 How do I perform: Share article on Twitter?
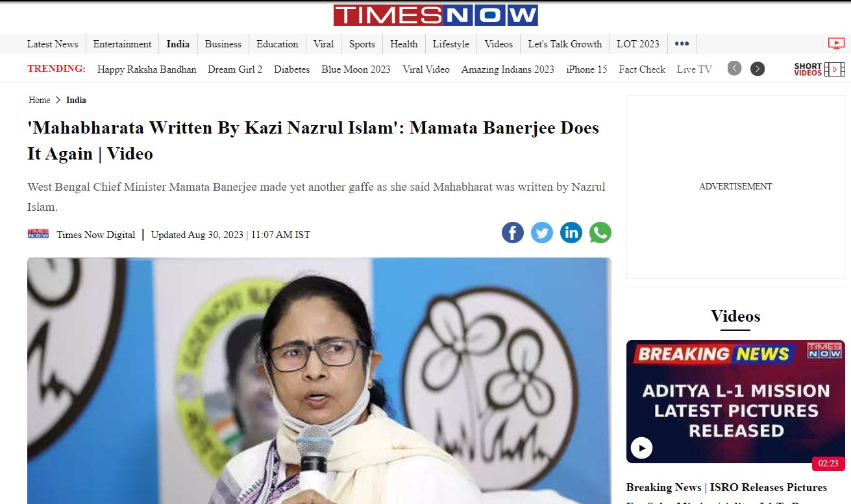pos(542,233)
